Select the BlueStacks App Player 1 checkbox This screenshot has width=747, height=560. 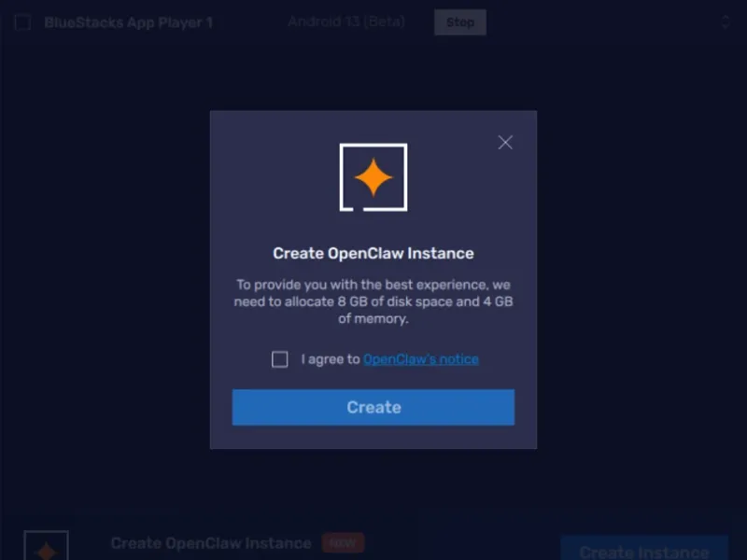(x=22, y=22)
